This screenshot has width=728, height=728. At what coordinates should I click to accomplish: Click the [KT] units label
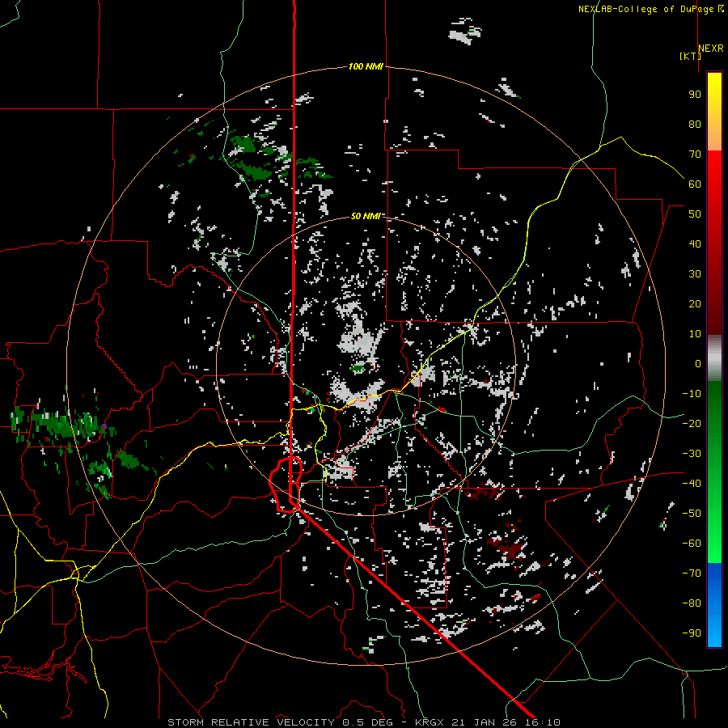click(690, 56)
